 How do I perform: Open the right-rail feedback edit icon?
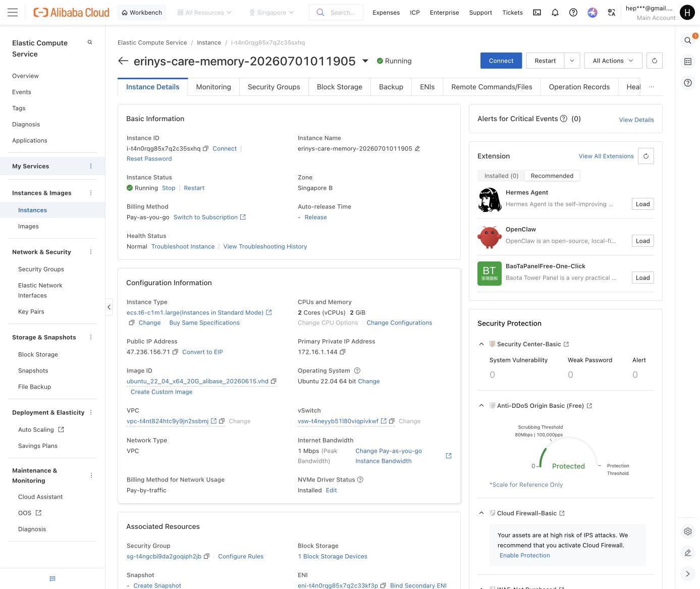click(x=688, y=553)
